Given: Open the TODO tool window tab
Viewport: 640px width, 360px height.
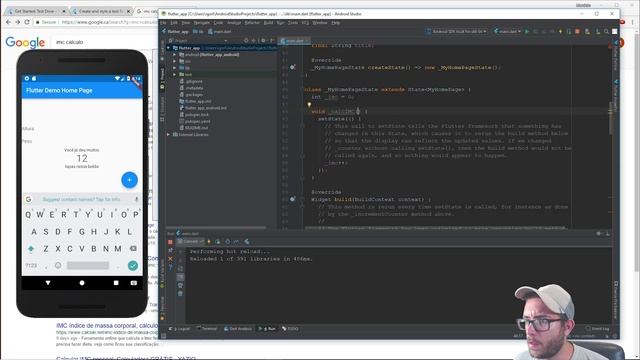Looking at the screenshot, I should coord(290,329).
